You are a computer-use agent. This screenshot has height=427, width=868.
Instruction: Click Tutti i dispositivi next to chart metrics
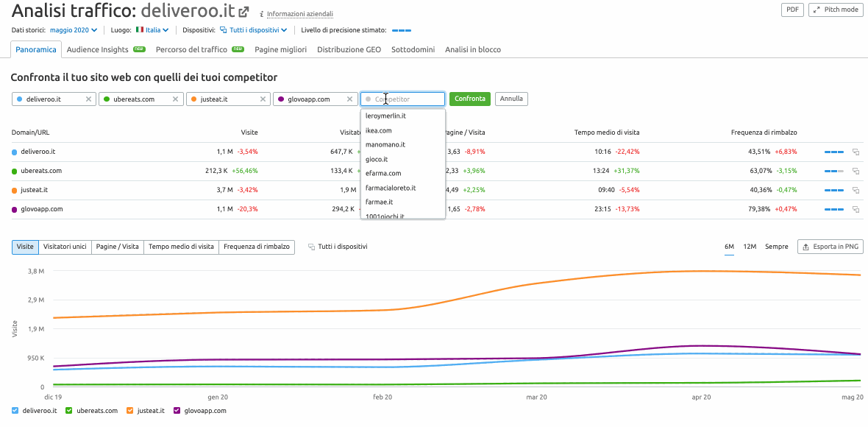pos(338,247)
